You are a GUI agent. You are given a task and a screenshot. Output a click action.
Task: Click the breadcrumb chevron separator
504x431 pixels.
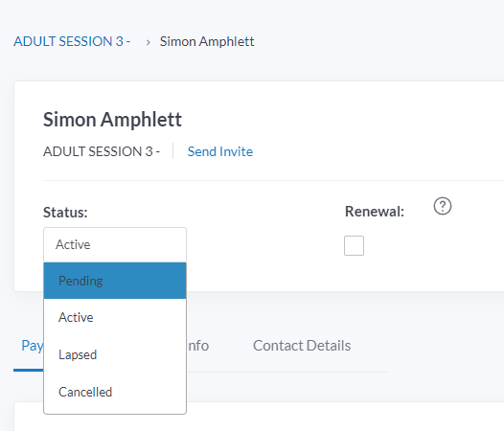(x=148, y=42)
